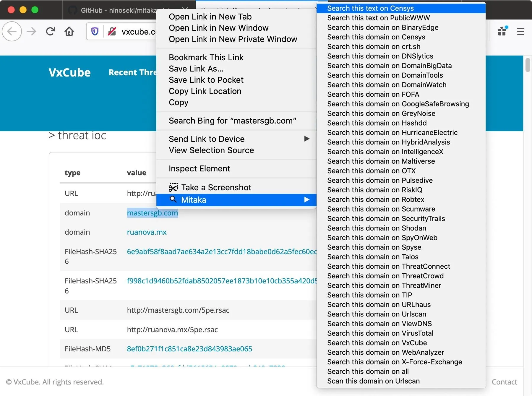Open the Recent Threats navigation link

pyautogui.click(x=132, y=72)
